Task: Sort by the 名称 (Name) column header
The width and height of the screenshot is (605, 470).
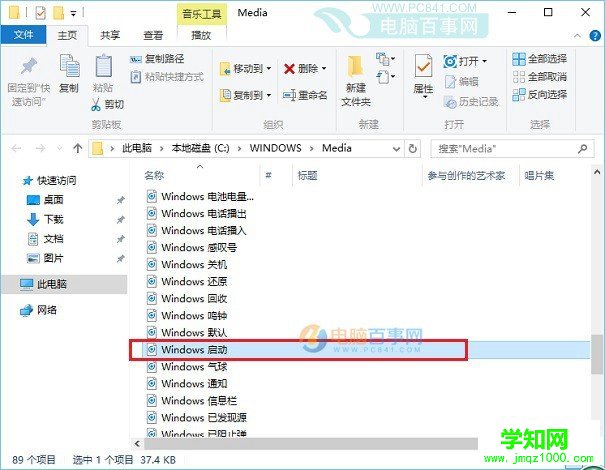Action: pyautogui.click(x=154, y=176)
